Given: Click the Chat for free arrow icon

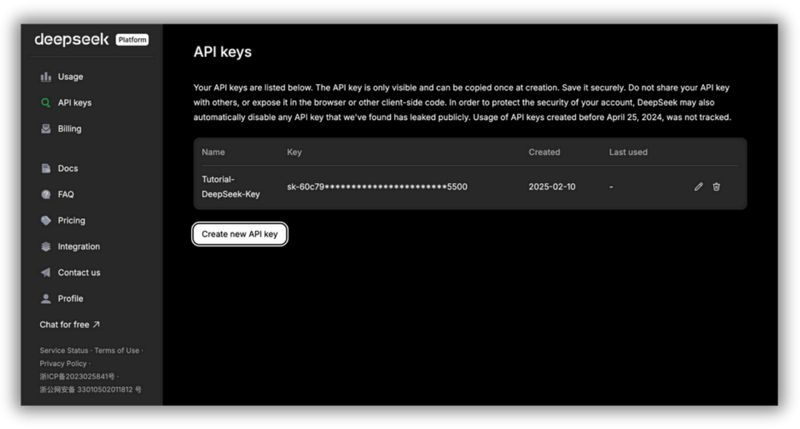Looking at the screenshot, I should [x=96, y=324].
